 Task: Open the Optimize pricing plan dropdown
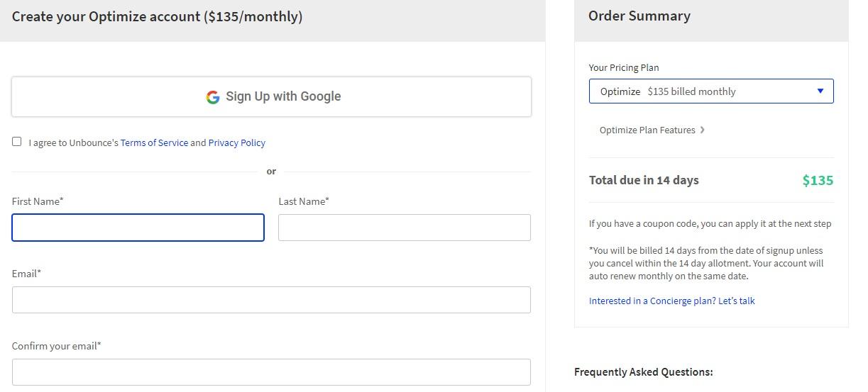click(710, 91)
